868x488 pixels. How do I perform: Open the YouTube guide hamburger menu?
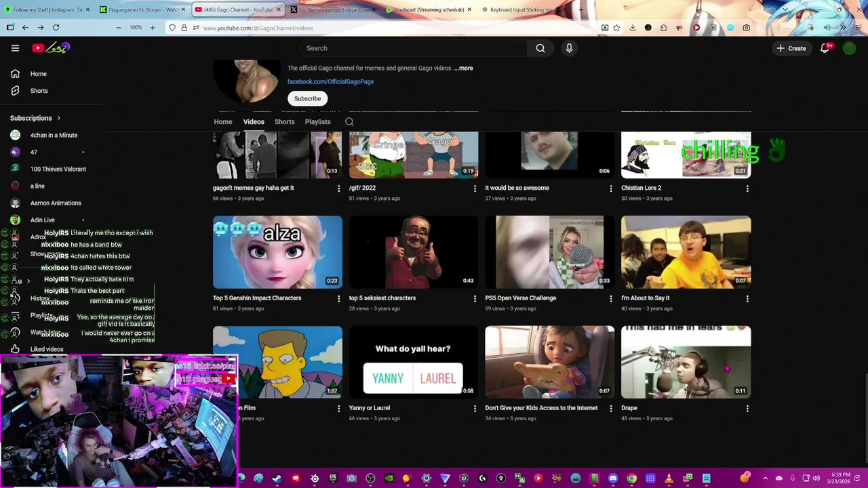click(15, 48)
